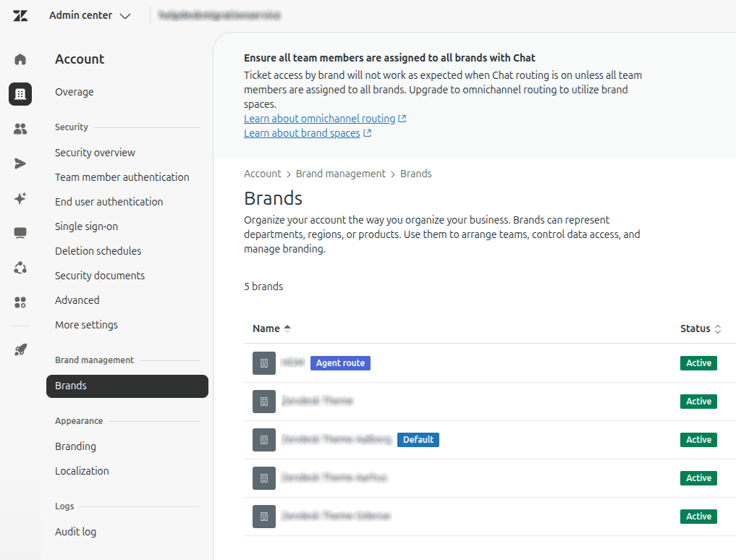Screen dimensions: 736x560
Task: Open Audit log menu item
Action: pos(75,531)
